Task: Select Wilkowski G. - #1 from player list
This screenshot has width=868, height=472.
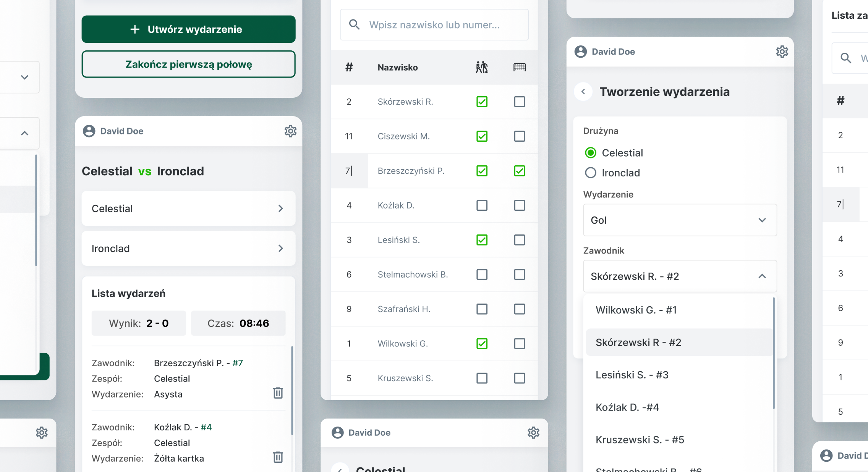Action: pos(636,310)
